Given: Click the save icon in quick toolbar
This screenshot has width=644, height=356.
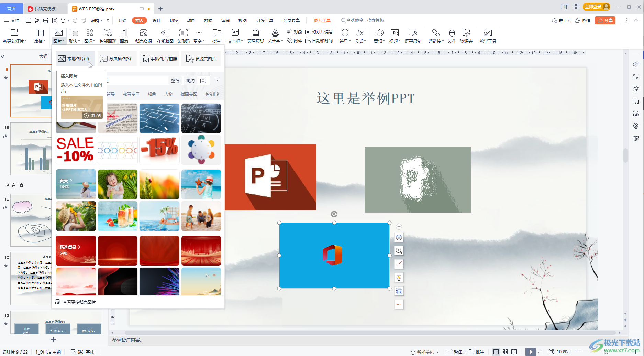Looking at the screenshot, I should coord(29,20).
